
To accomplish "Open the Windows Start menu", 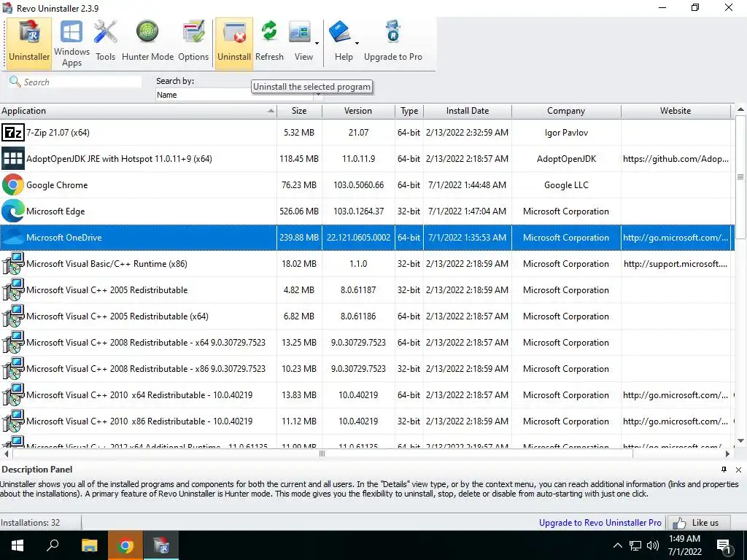I will tap(18, 545).
